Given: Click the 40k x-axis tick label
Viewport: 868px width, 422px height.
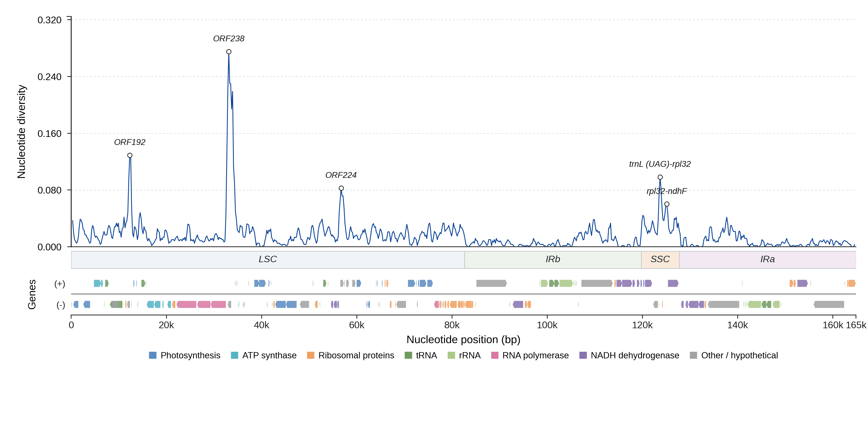Looking at the screenshot, I should [261, 325].
